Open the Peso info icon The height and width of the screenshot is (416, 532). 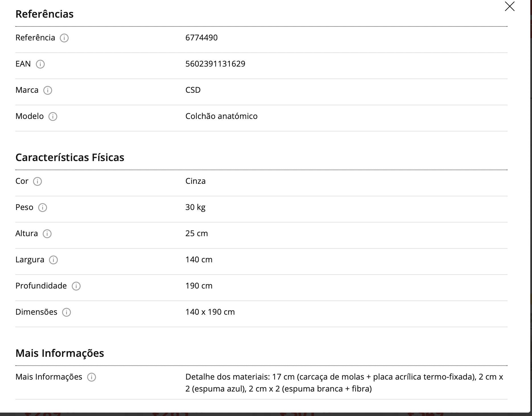[42, 207]
